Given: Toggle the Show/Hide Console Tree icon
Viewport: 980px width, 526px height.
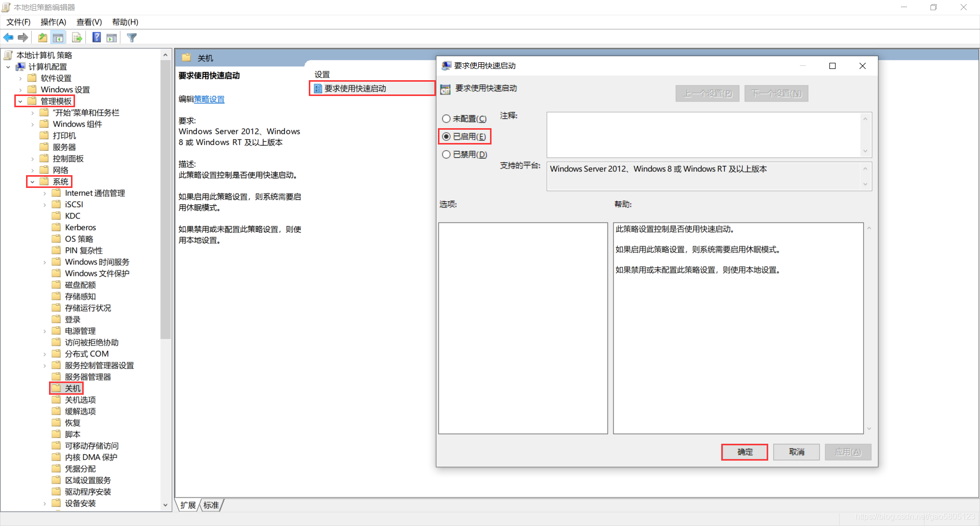Looking at the screenshot, I should (58, 37).
